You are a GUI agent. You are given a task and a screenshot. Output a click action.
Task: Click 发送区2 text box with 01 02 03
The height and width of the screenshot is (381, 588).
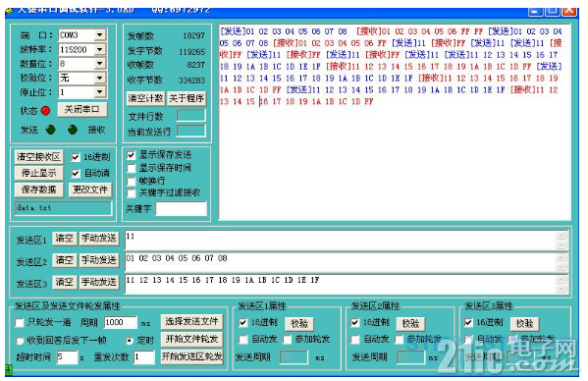click(340, 262)
